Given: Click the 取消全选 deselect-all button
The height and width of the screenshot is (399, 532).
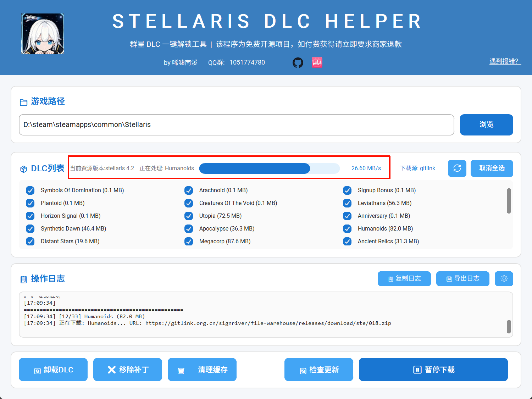Looking at the screenshot, I should (492, 168).
